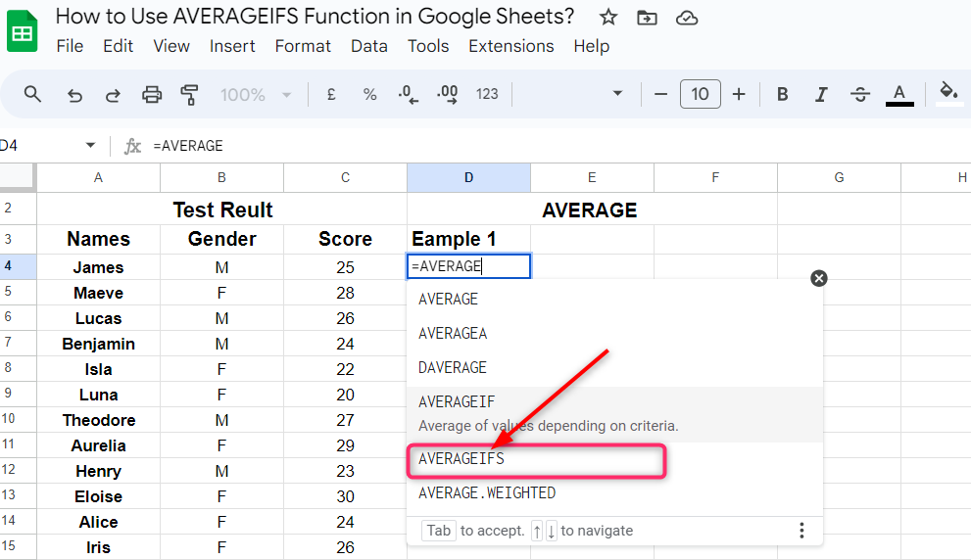Open the Insert menu
The image size is (971, 560).
pyautogui.click(x=232, y=46)
